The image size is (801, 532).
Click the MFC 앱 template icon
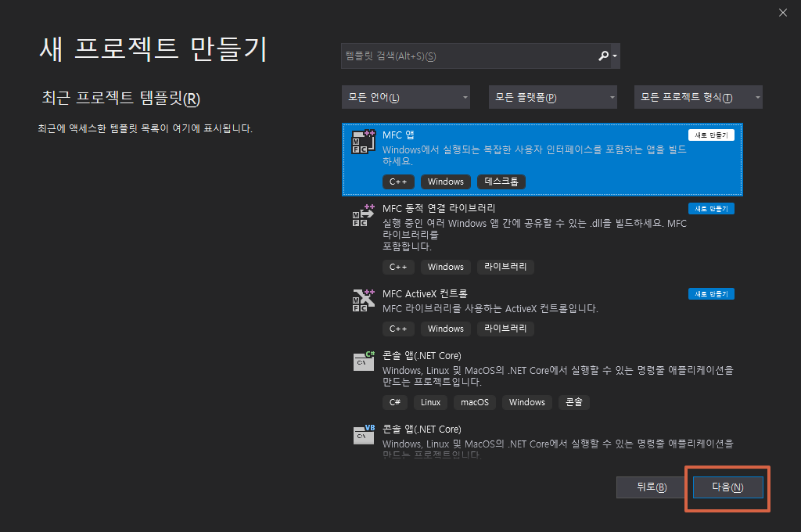[x=363, y=142]
